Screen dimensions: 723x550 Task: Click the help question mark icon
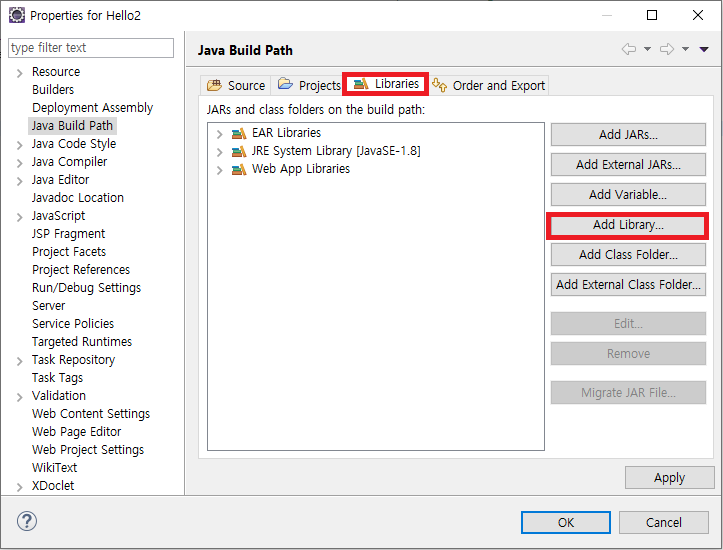coord(27,521)
